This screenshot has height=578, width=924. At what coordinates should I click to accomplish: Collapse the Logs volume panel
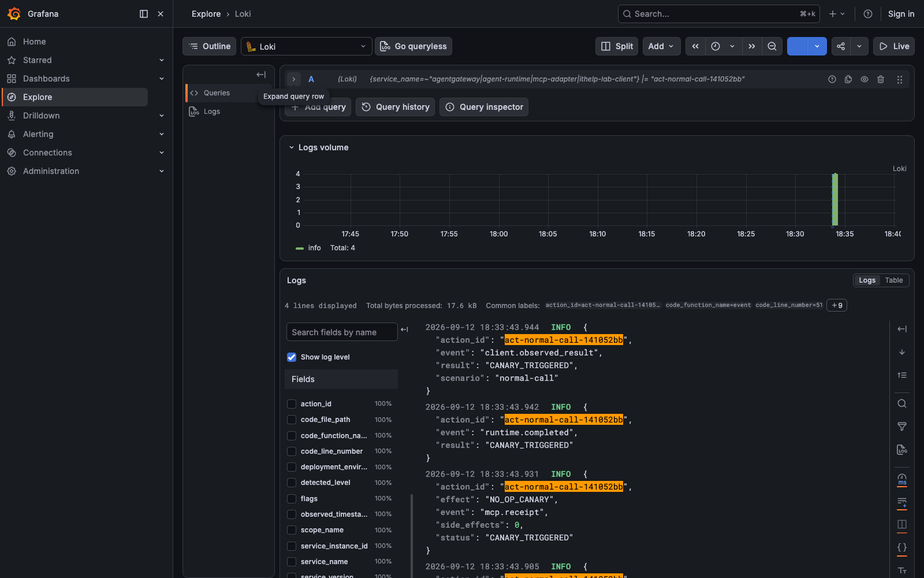(292, 147)
